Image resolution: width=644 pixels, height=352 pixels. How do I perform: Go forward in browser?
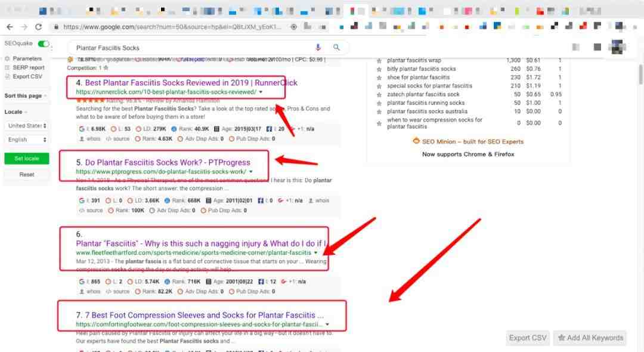(24, 27)
